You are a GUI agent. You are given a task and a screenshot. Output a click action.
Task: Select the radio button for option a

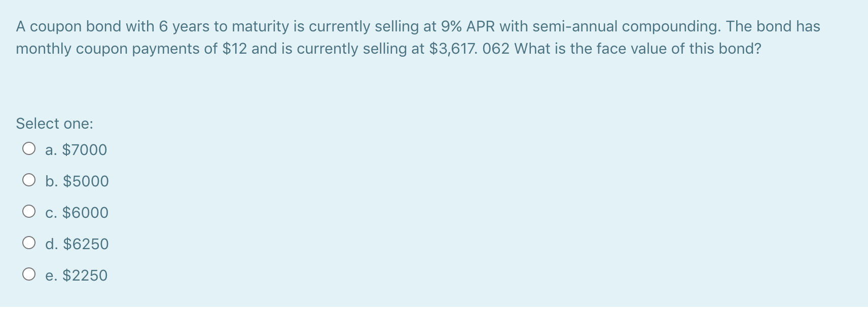pyautogui.click(x=29, y=149)
